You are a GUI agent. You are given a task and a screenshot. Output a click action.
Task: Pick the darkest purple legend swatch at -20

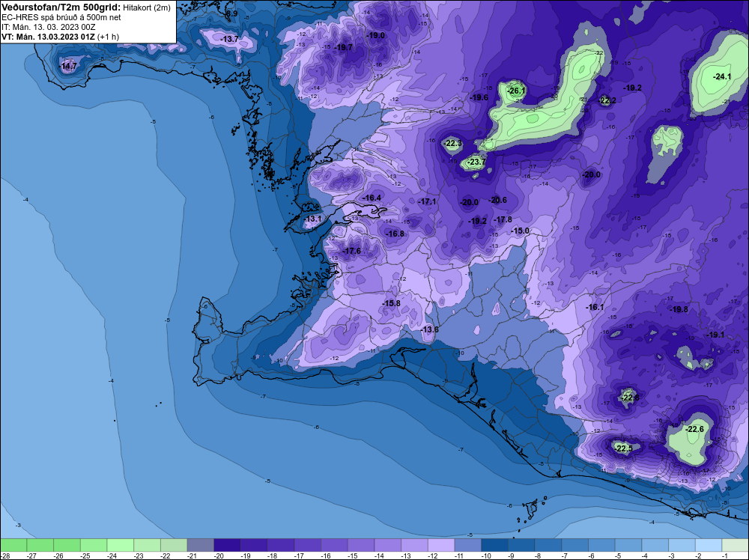(228, 545)
